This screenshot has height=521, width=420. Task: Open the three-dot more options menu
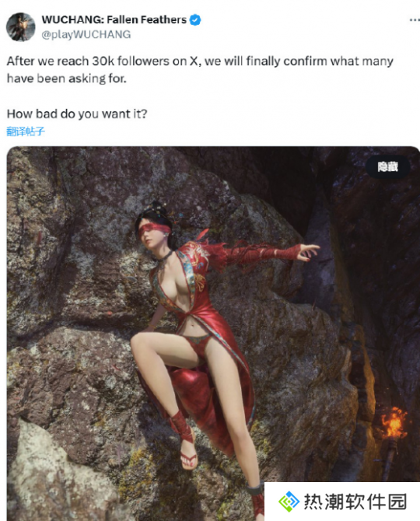coord(415,20)
